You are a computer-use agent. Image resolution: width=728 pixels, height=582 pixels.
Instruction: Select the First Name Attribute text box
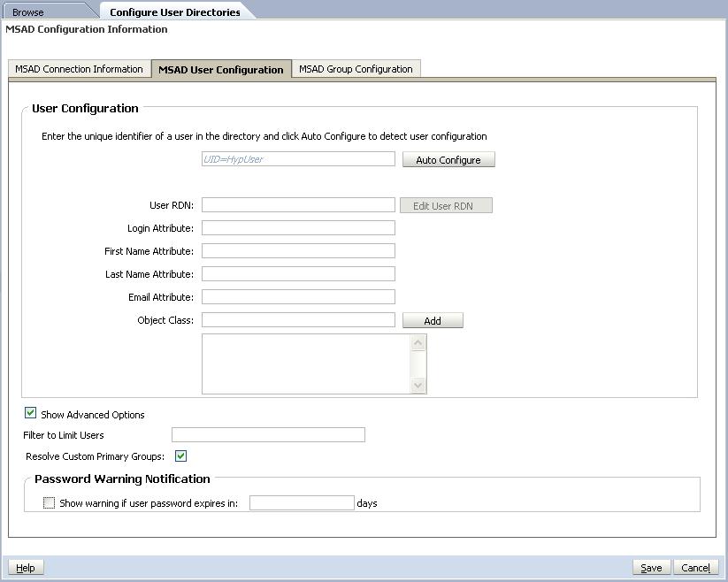point(298,250)
